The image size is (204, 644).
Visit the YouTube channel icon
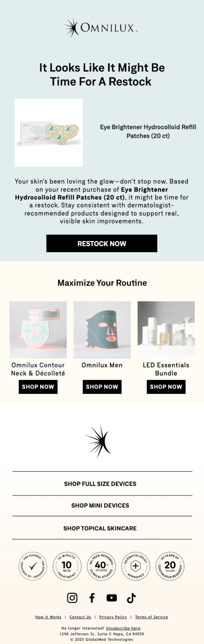tap(112, 598)
